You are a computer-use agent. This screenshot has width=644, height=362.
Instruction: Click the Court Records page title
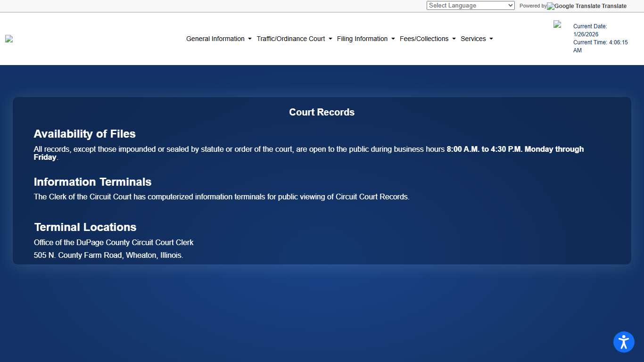pyautogui.click(x=322, y=112)
